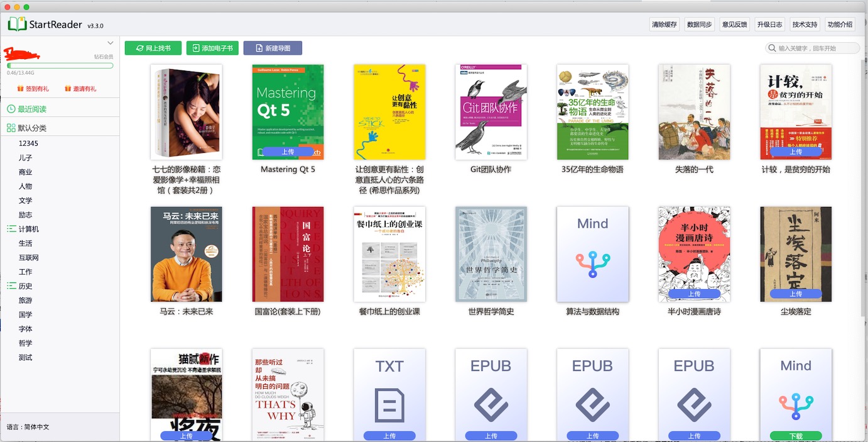Click the 数据同步 button

pyautogui.click(x=699, y=25)
